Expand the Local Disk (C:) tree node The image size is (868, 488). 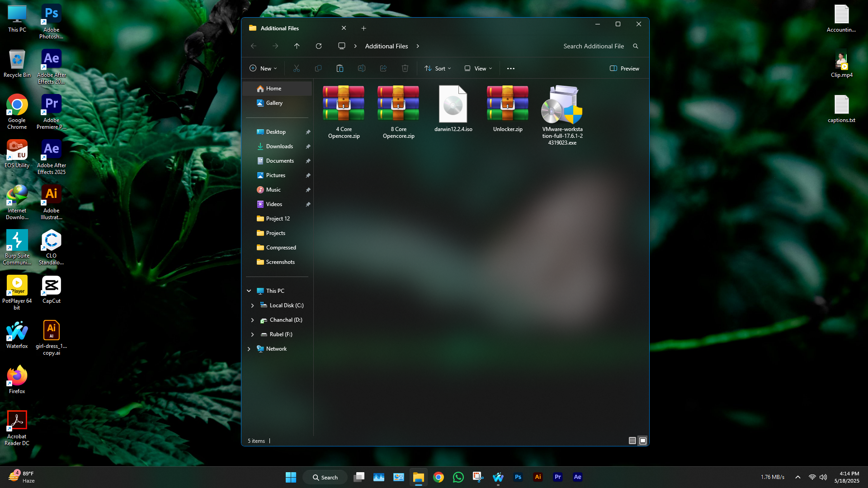253,305
